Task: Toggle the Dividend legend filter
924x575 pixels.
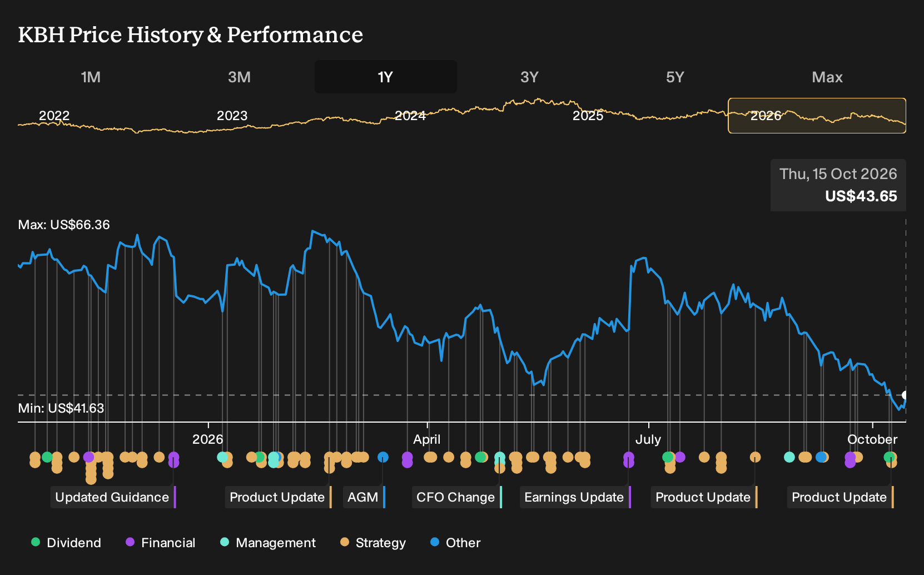Action: click(66, 543)
